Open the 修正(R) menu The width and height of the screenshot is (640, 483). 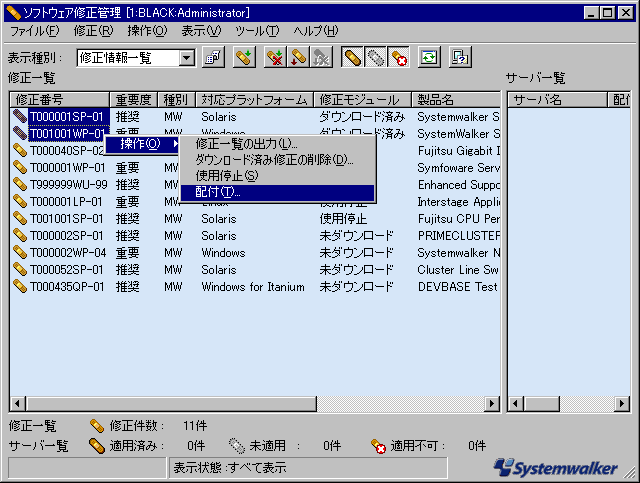93,31
